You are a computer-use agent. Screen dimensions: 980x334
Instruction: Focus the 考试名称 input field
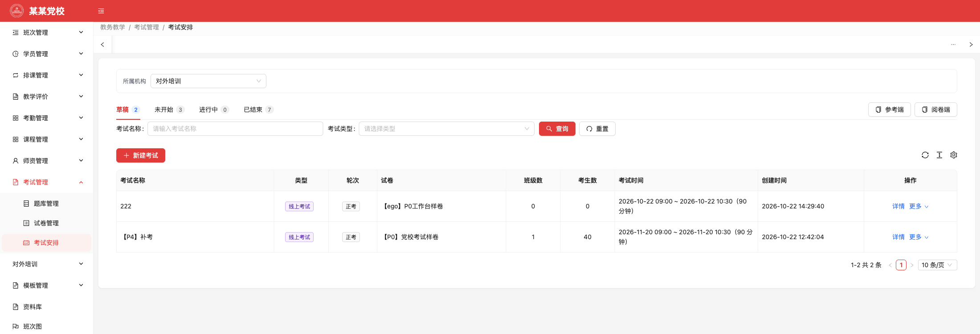tap(235, 129)
